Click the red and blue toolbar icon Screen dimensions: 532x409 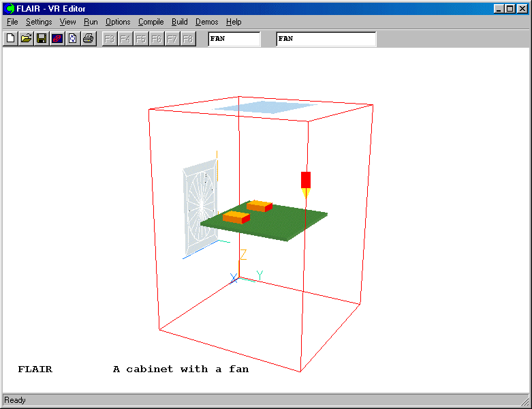57,39
